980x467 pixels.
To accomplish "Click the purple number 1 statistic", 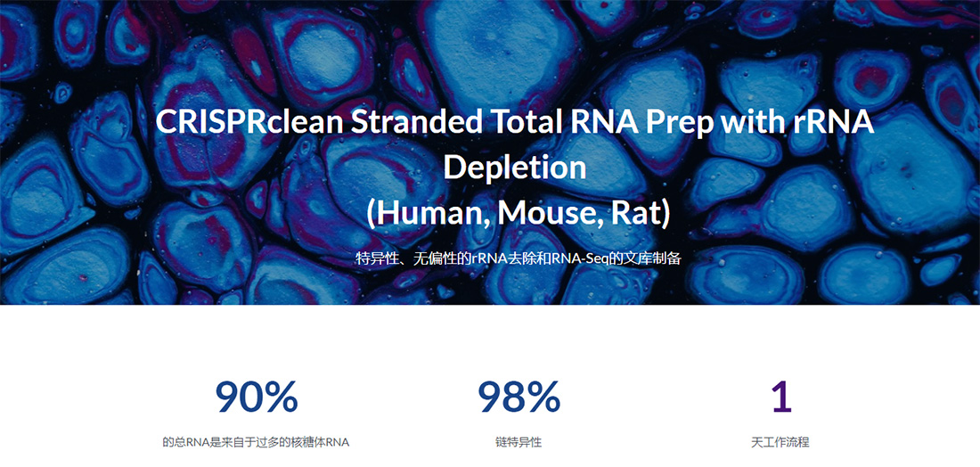I will coord(781,397).
